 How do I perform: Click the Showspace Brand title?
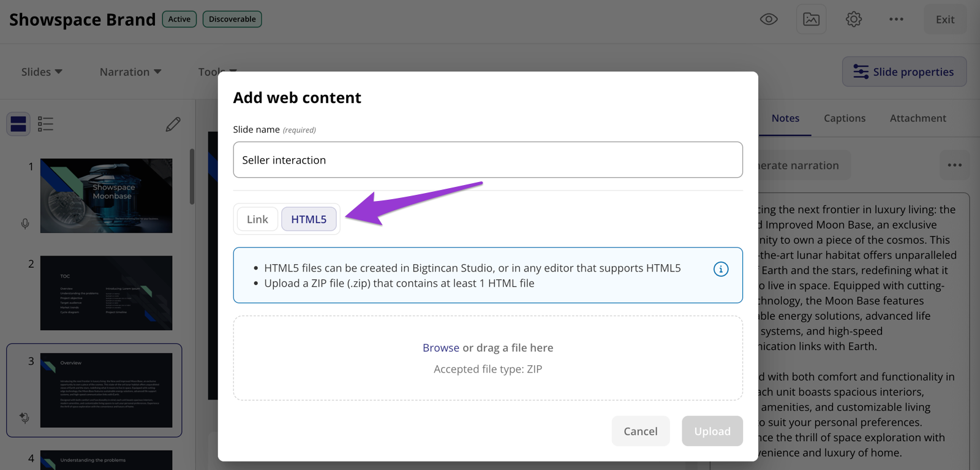click(x=83, y=20)
